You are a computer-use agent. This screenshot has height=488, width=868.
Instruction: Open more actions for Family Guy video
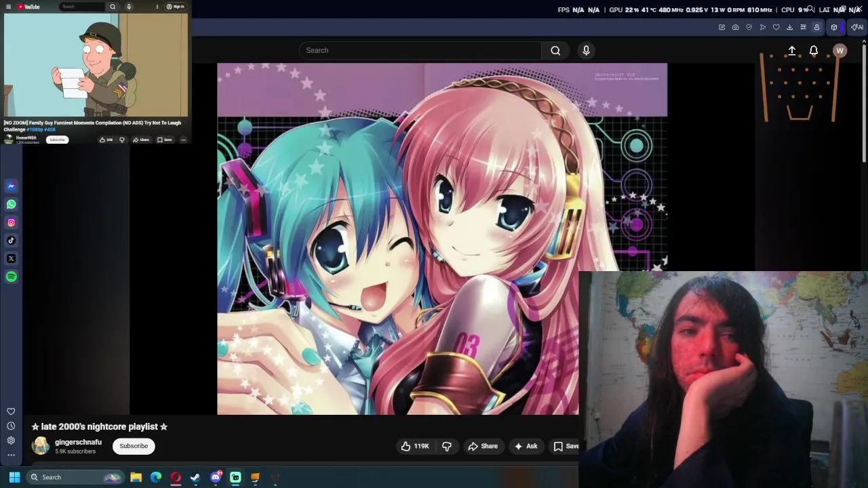[183, 140]
